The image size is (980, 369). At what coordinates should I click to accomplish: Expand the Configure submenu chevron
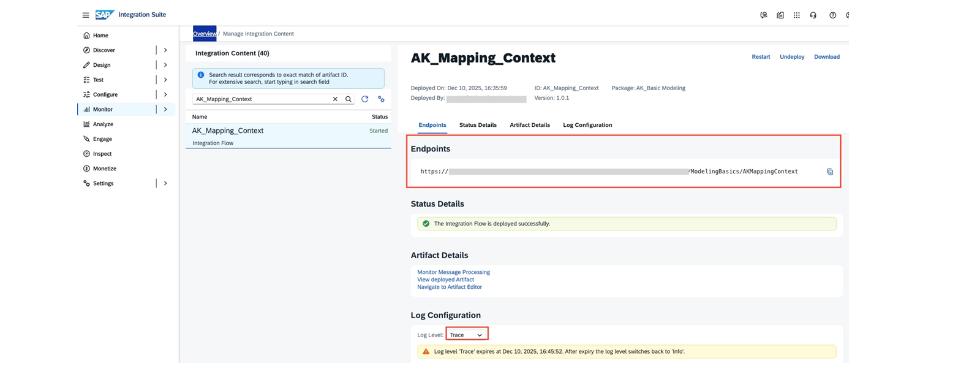pyautogui.click(x=165, y=94)
